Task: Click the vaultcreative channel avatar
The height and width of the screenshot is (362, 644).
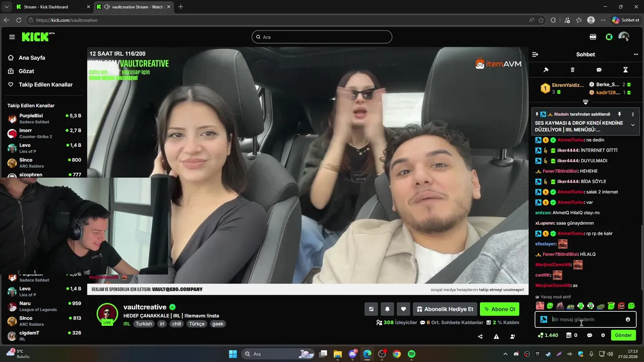Action: click(107, 314)
